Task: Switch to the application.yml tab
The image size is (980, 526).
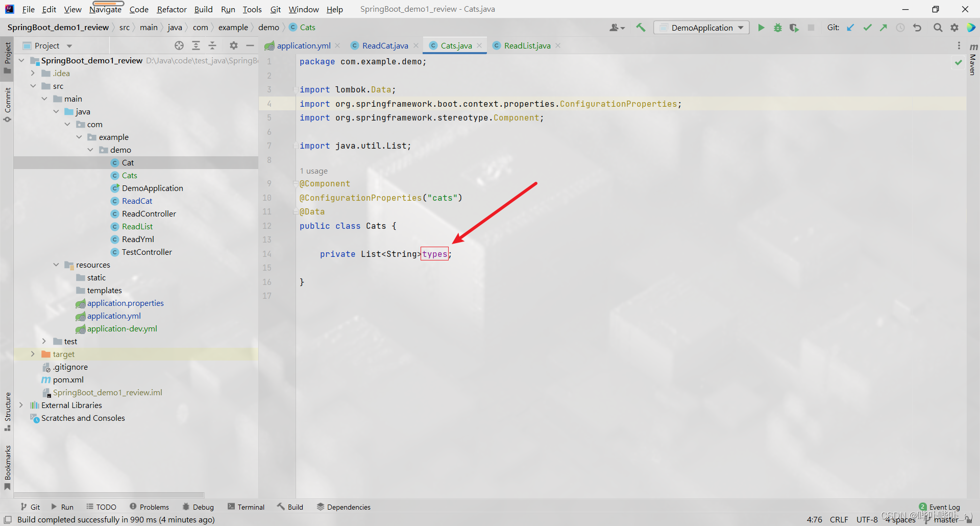Action: pyautogui.click(x=303, y=45)
